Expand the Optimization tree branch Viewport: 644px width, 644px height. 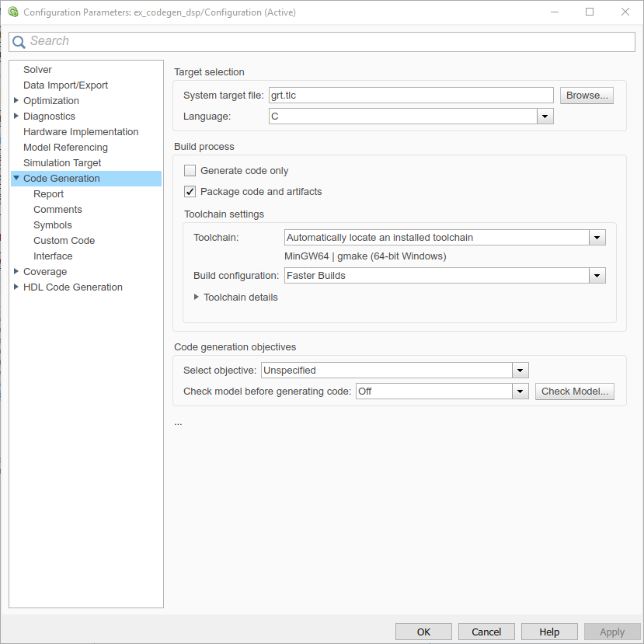point(16,100)
